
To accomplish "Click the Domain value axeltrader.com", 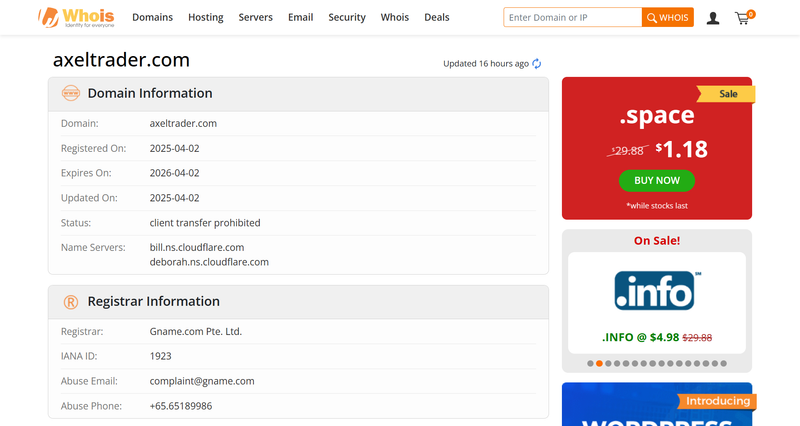I will tap(183, 123).
